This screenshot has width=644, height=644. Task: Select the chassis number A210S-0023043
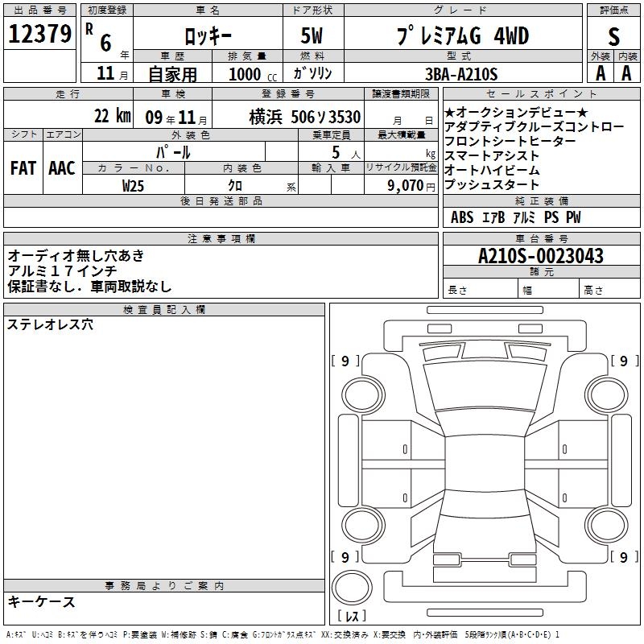[x=540, y=256]
